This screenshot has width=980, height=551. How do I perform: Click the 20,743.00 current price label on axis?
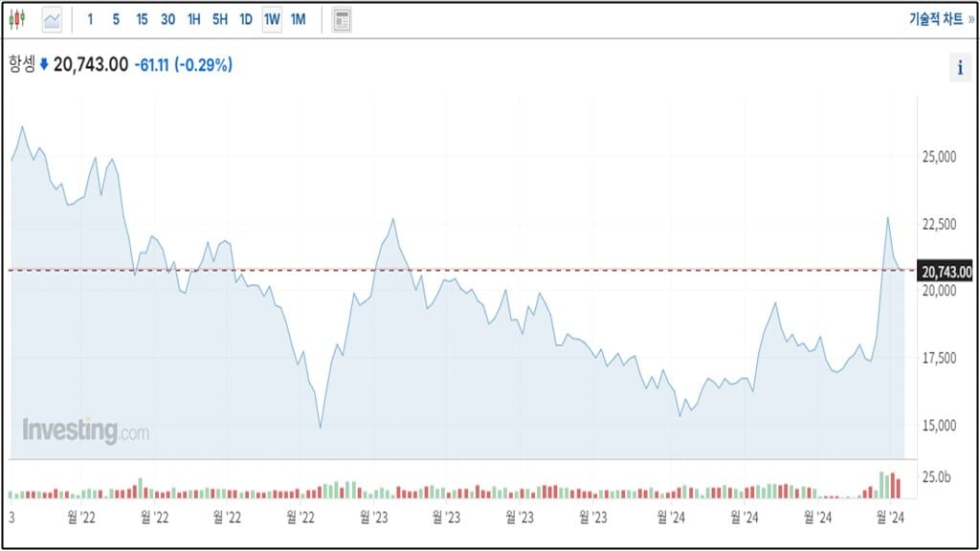(946, 271)
